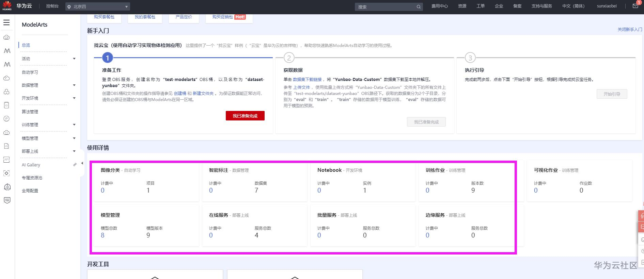Image resolution: width=644 pixels, height=279 pixels.
Task: Click the 购买套餐包 button
Action: [104, 18]
